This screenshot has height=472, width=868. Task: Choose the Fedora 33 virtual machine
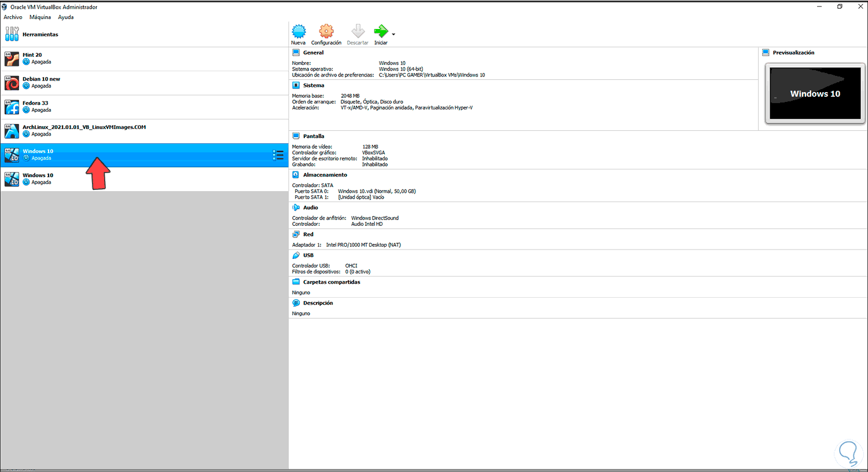(x=145, y=107)
